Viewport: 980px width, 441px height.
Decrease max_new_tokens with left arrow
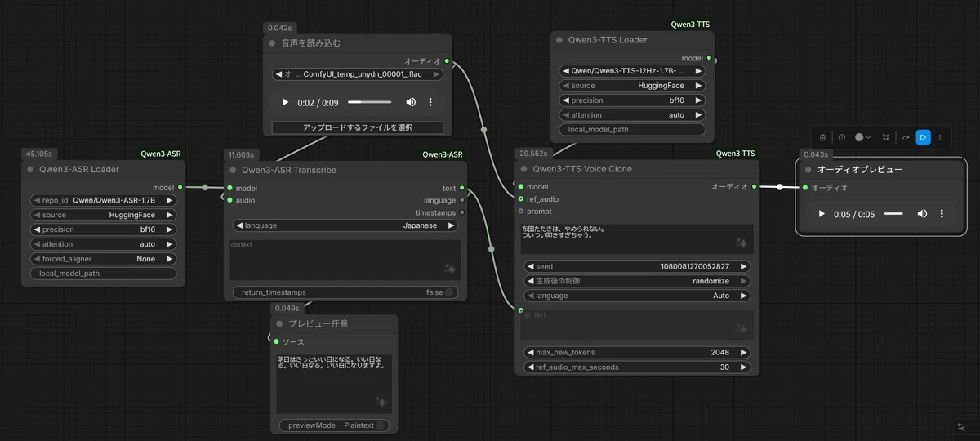[529, 353]
